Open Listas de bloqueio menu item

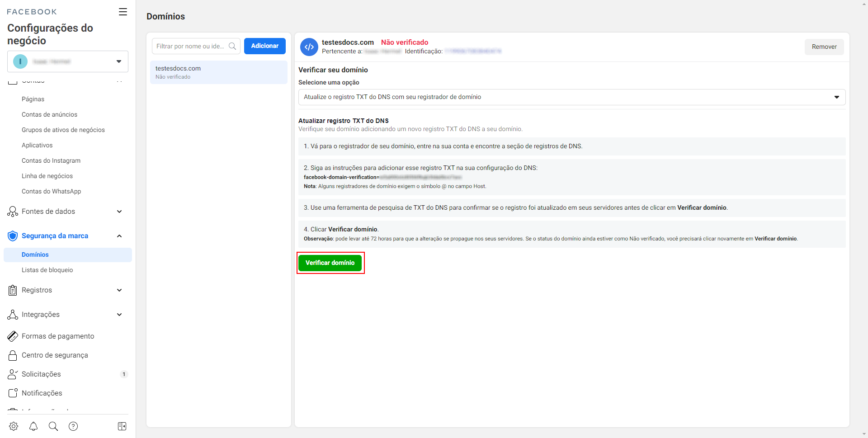tap(47, 270)
